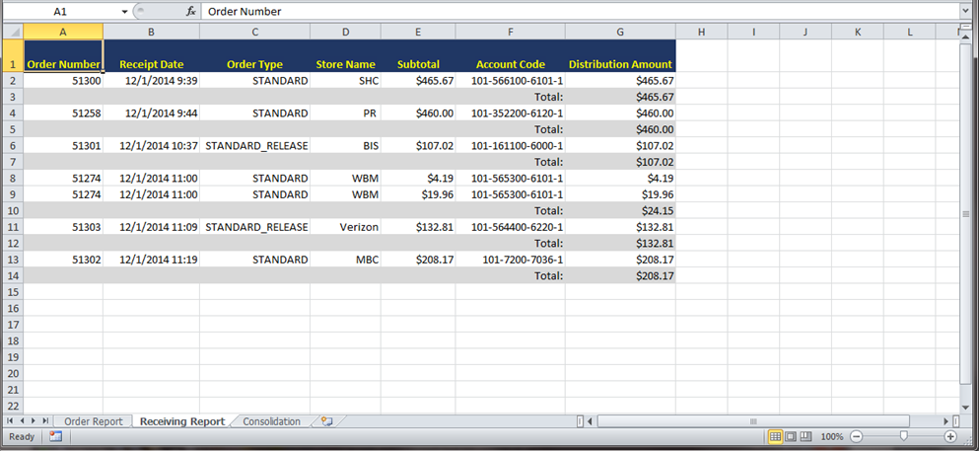The height and width of the screenshot is (451, 980).
Task: Click the zoom in plus button
Action: [950, 436]
